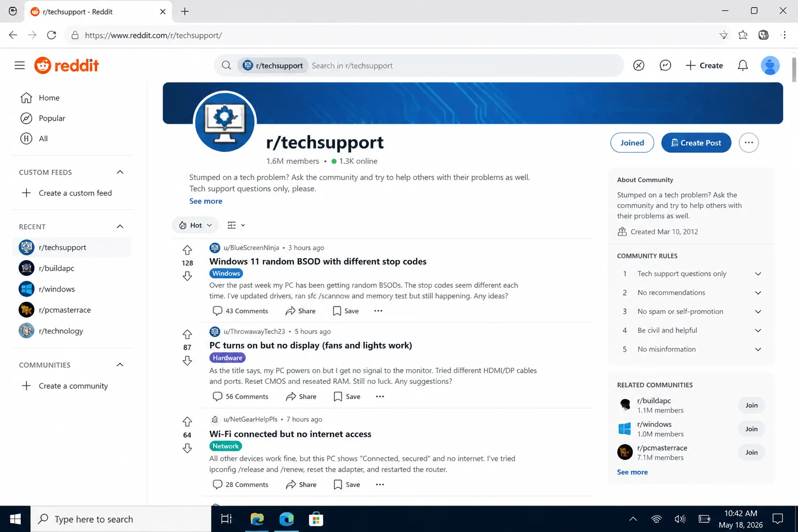Downvote the Windows 11 BSOD post
Screen dimensions: 798x532
tap(188, 276)
